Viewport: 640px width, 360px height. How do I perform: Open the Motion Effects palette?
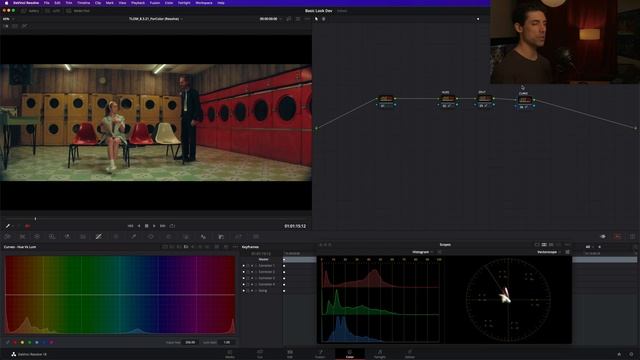coord(83,236)
